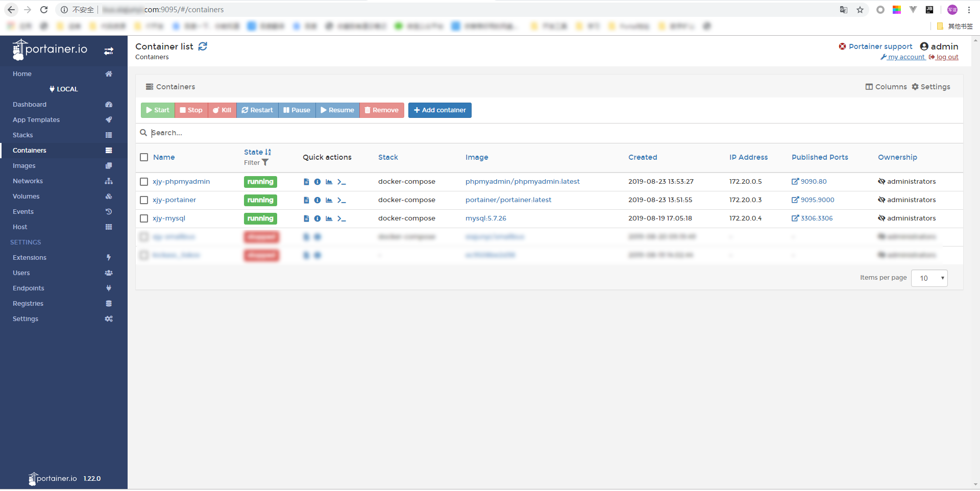Open published port 3306:3306 link

click(812, 218)
